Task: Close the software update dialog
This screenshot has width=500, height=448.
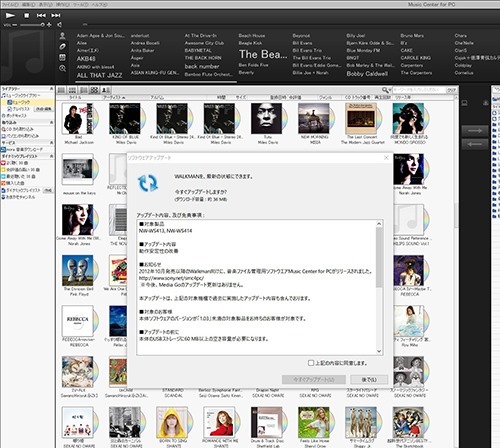Action: pyautogui.click(x=386, y=158)
